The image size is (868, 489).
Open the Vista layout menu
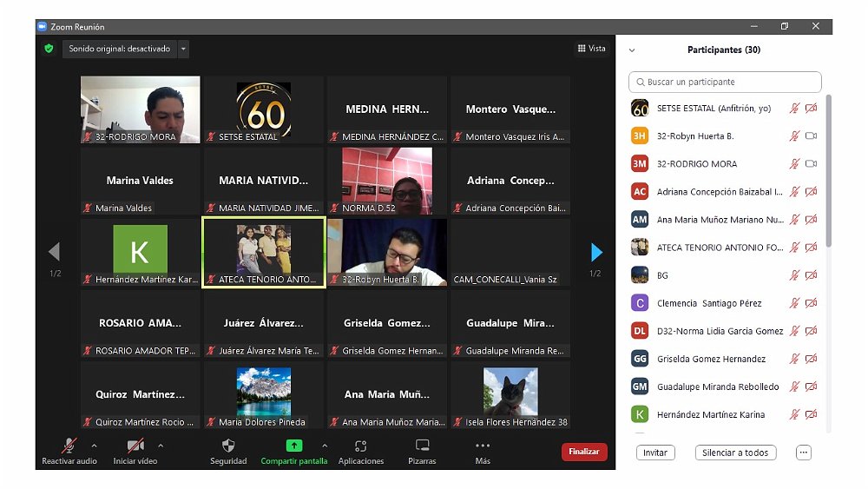click(x=592, y=49)
